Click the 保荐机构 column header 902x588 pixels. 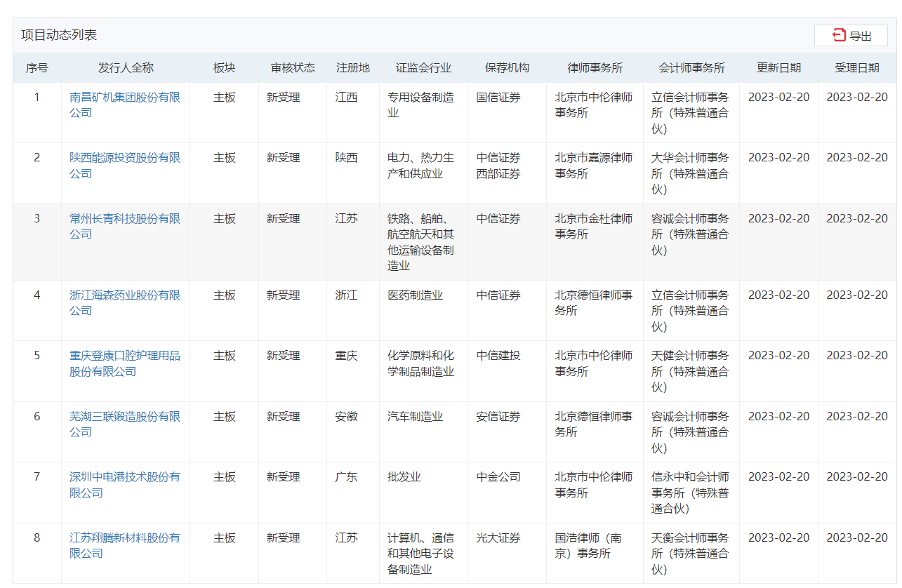pyautogui.click(x=507, y=68)
